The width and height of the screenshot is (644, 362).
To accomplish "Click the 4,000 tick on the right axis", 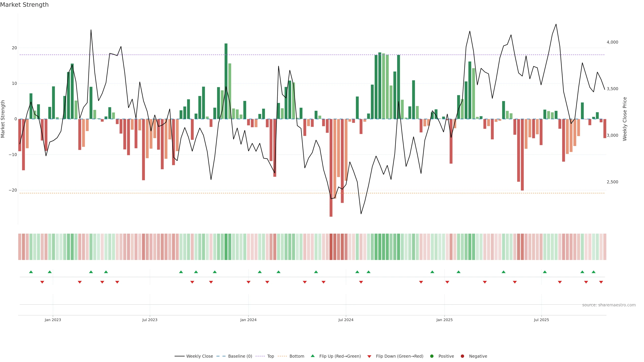I will click(x=612, y=42).
